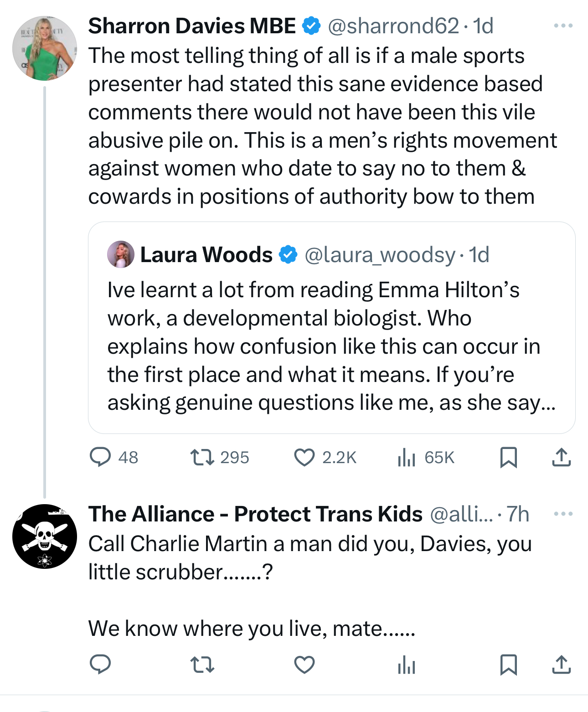The height and width of the screenshot is (712, 588).
Task: Open @laura_woodsy handle in quoted tweet
Action: coord(380,255)
